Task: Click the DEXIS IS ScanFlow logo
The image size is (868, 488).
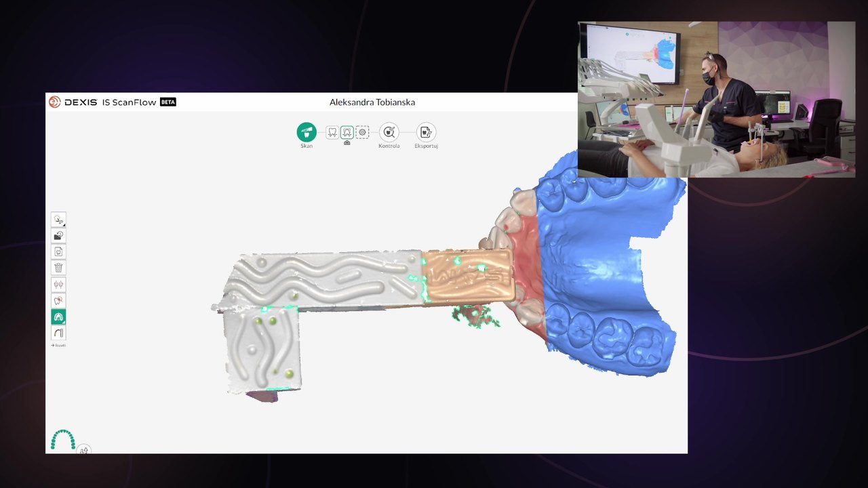Action: (x=102, y=102)
